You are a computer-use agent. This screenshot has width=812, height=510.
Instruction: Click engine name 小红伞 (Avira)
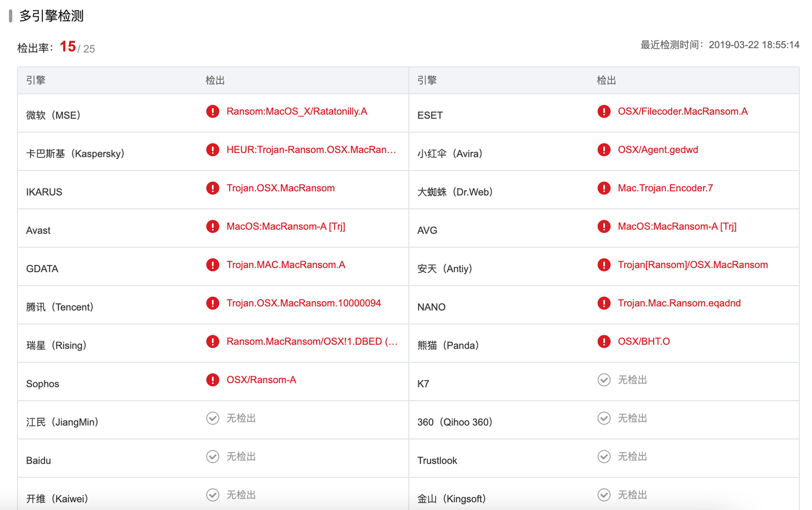click(450, 153)
